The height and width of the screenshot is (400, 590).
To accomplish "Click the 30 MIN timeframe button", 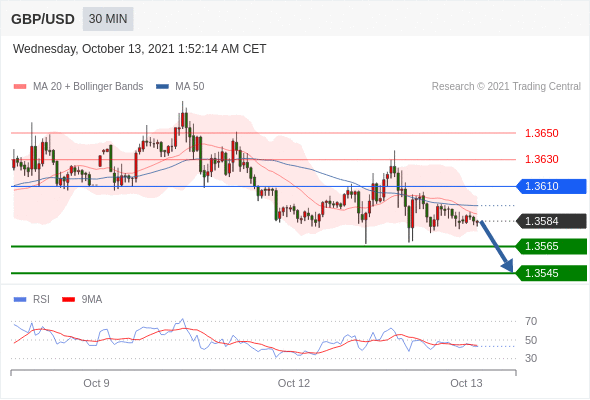I will (x=108, y=19).
